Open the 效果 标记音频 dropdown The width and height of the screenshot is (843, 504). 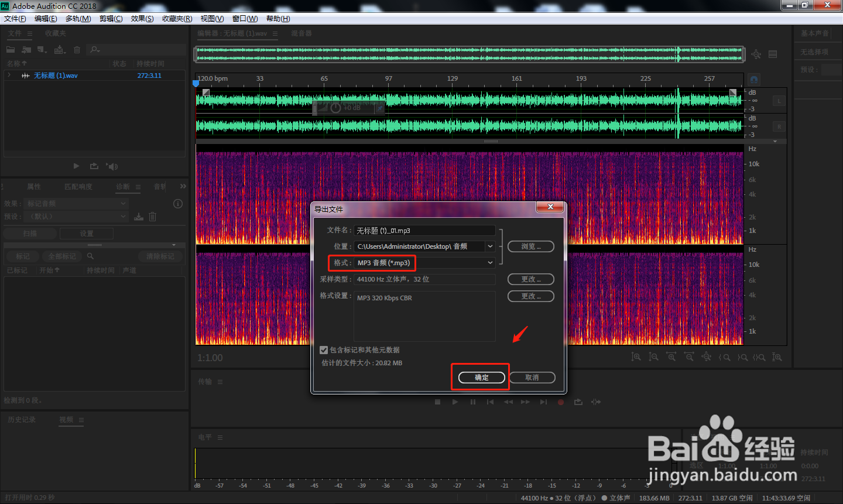point(76,204)
